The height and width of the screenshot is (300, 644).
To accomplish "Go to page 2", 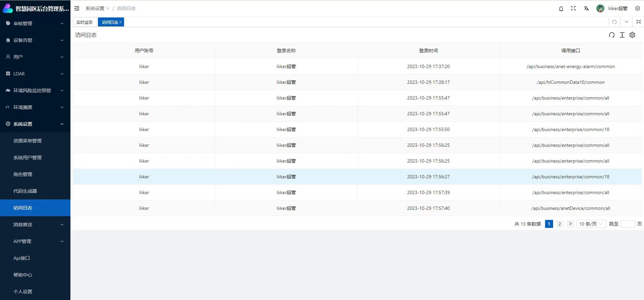I will click(559, 224).
